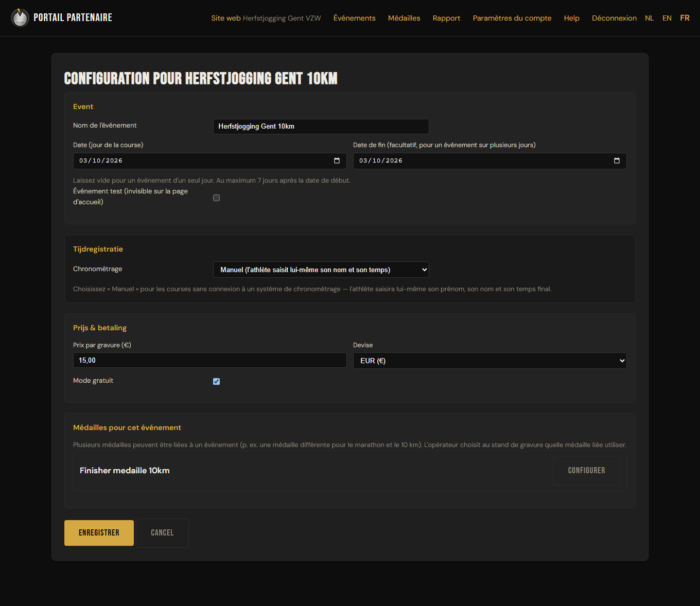Switch language to NL

(x=650, y=18)
